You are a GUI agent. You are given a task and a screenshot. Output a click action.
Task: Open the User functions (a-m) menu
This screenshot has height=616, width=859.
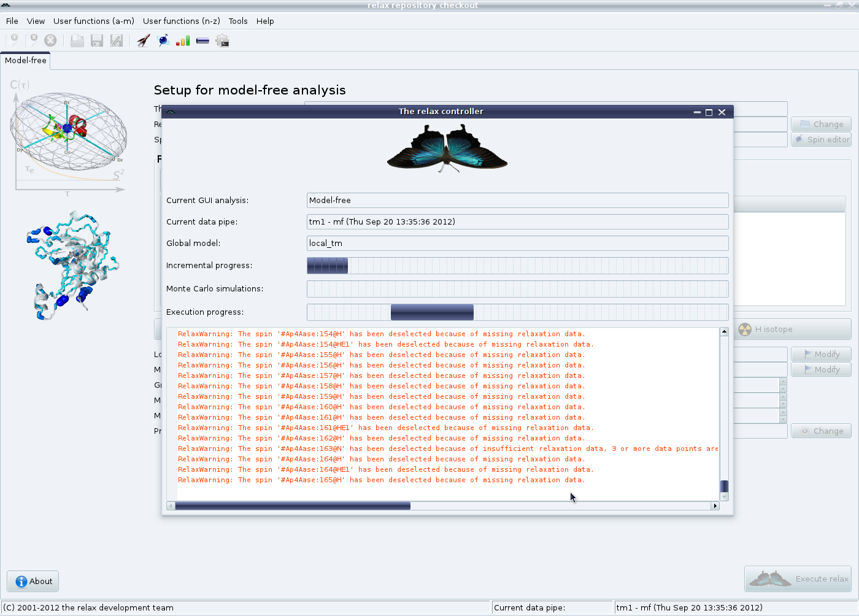click(x=93, y=21)
